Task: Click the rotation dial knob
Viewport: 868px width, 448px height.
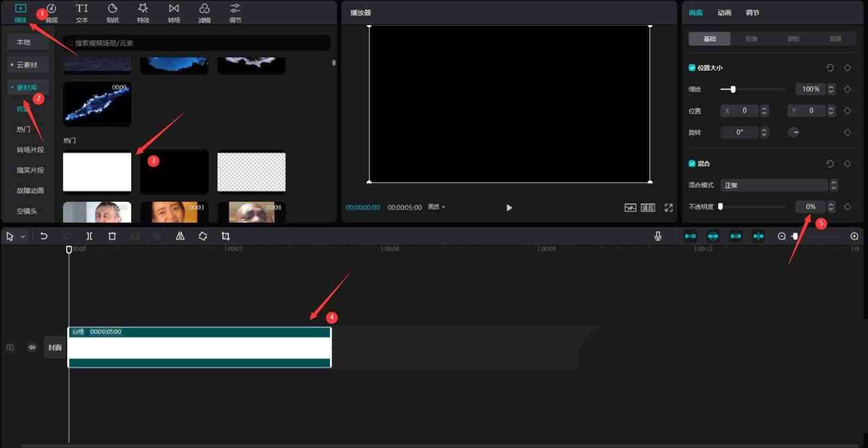Action: [794, 132]
